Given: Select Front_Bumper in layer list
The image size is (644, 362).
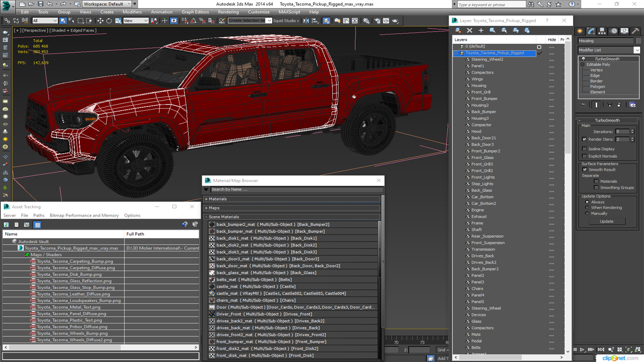Looking at the screenshot, I should (484, 99).
